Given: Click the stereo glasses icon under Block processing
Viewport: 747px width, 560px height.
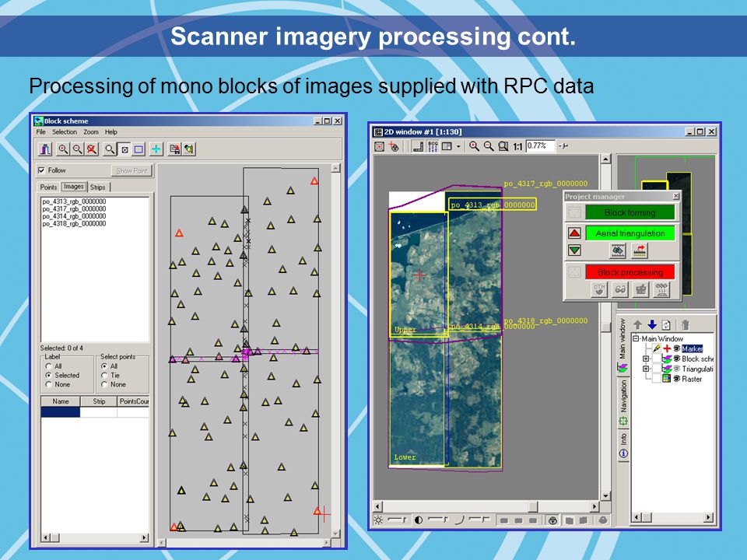Looking at the screenshot, I should (x=620, y=289).
